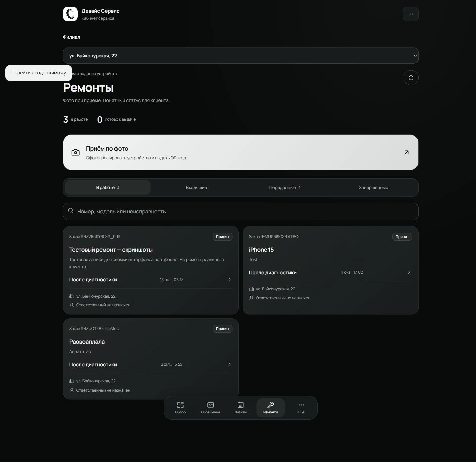
Task: Click the 11 окт., 17:02 timestamp
Action: click(351, 272)
